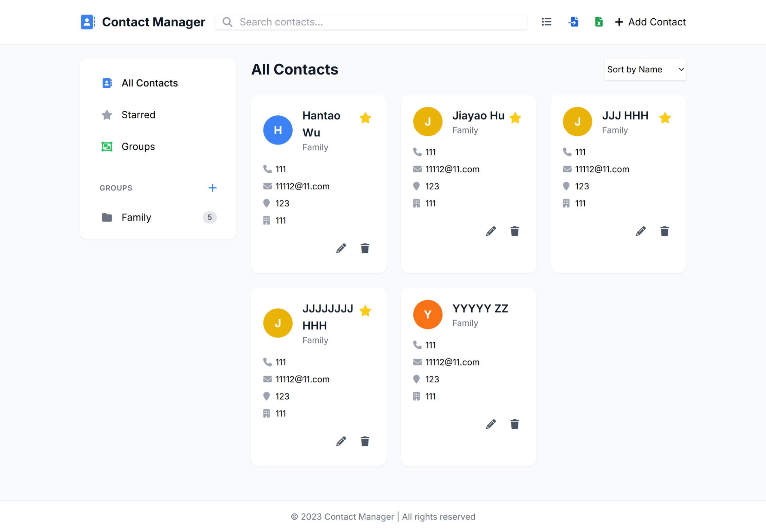Open Groups section in sidebar
The image size is (766, 532).
tap(138, 147)
